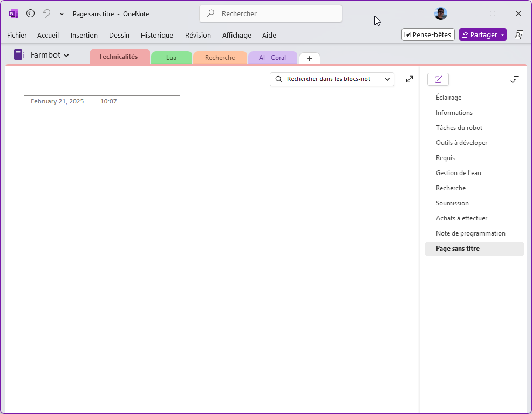The width and height of the screenshot is (532, 414).
Task: Switch to the Recherche section tab
Action: click(x=220, y=58)
